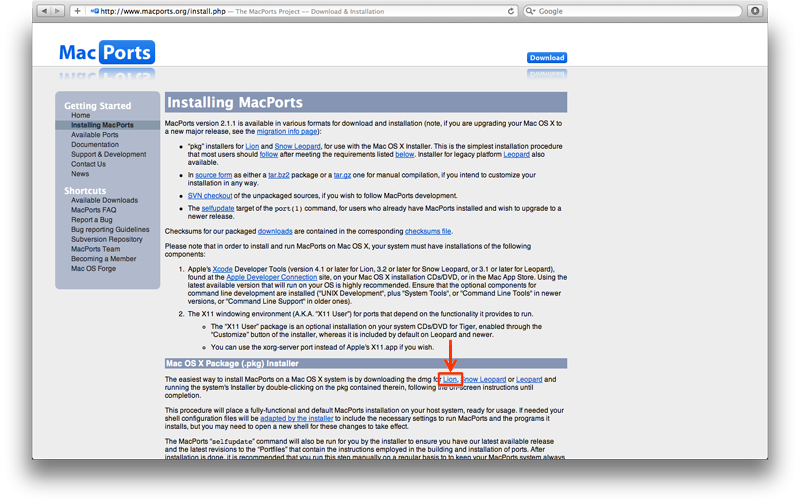The image size is (800, 504).
Task: Select Installing MacPorts in sidebar
Action: [102, 125]
